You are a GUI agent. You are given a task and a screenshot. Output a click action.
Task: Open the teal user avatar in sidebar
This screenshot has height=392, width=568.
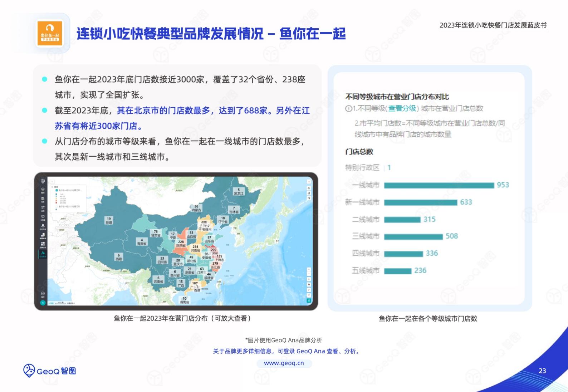click(x=43, y=303)
